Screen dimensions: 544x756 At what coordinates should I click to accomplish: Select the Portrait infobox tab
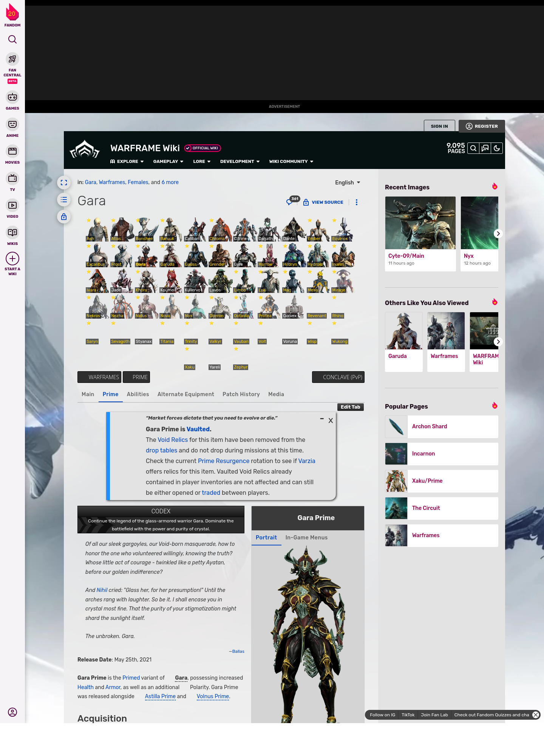pyautogui.click(x=266, y=538)
